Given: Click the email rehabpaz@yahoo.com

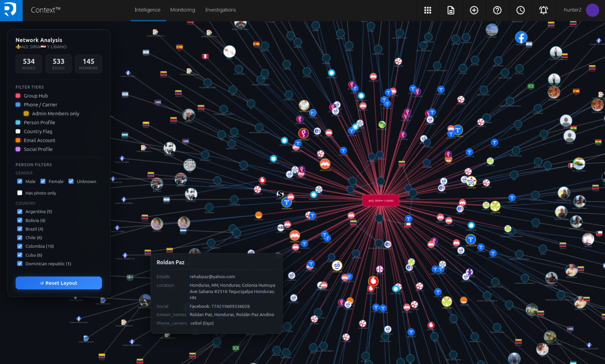Looking at the screenshot, I should pos(212,276).
